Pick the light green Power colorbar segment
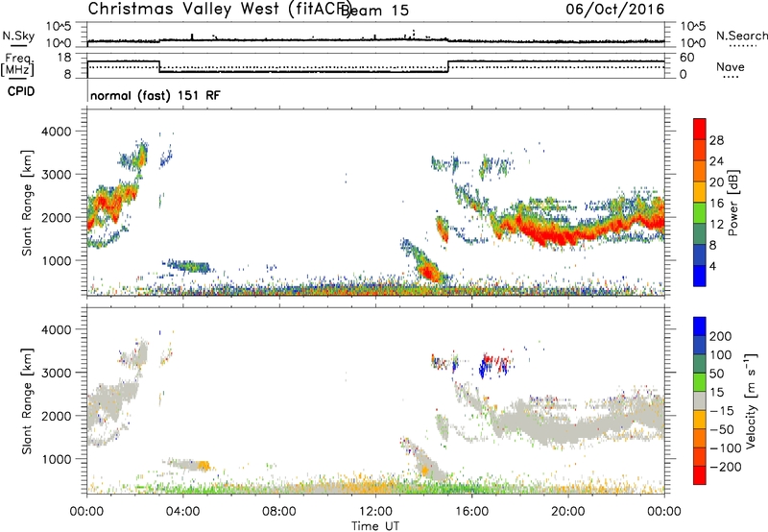The image size is (768, 532). (x=700, y=212)
